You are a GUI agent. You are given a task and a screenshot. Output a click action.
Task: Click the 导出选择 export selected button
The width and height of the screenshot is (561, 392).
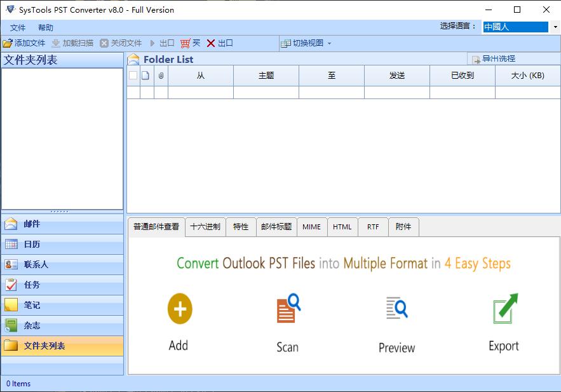click(494, 59)
